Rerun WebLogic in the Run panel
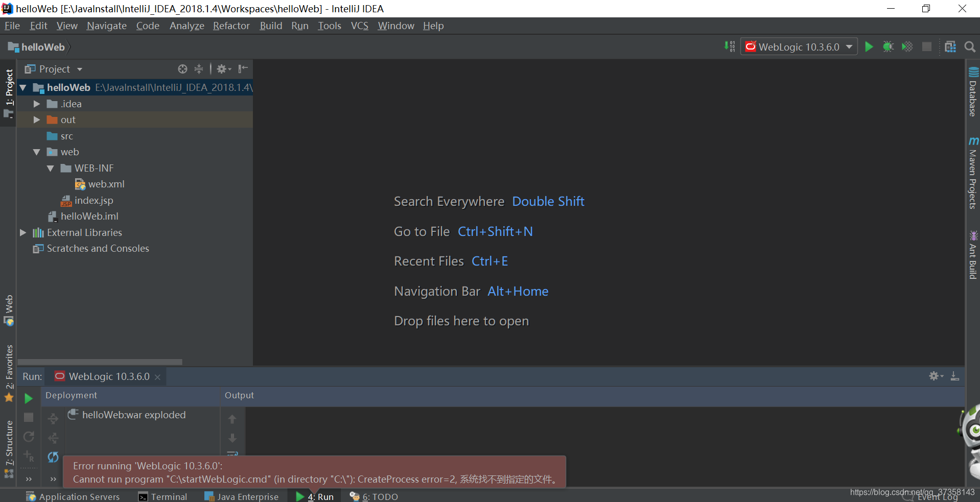This screenshot has height=502, width=980. tap(29, 398)
